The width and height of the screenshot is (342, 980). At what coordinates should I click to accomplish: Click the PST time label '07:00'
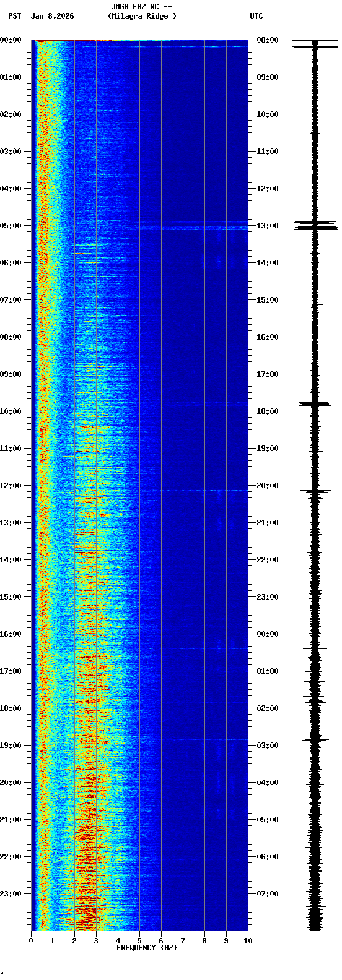pyautogui.click(x=10, y=300)
